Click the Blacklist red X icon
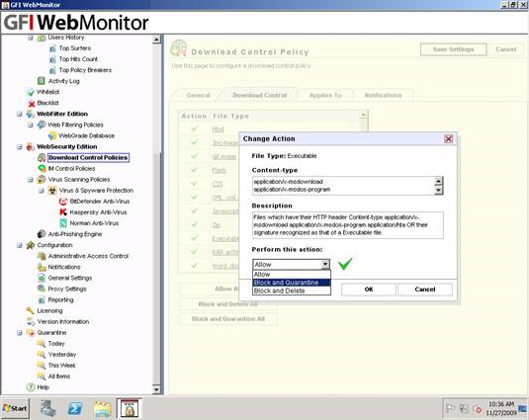The height and width of the screenshot is (420, 529). [x=32, y=103]
